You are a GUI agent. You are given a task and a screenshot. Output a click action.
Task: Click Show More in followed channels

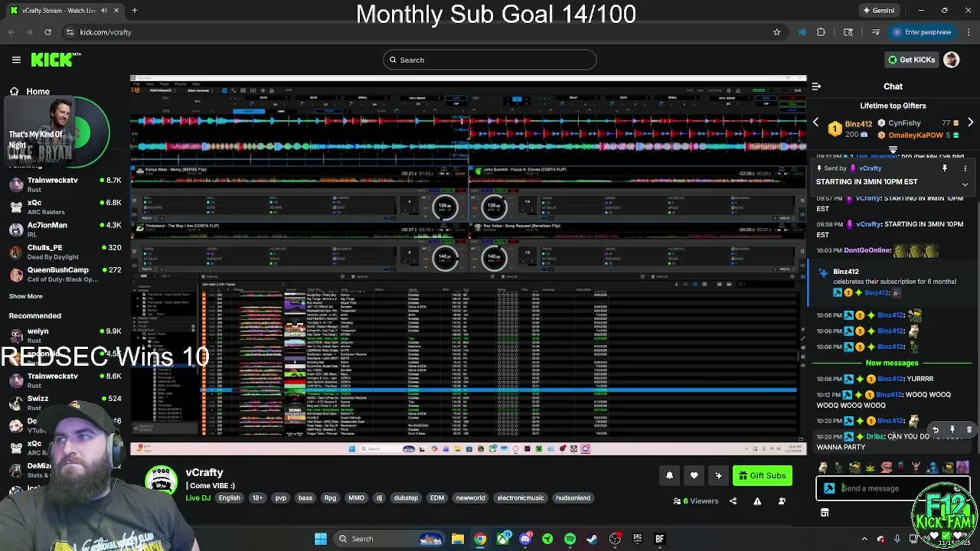click(26, 296)
